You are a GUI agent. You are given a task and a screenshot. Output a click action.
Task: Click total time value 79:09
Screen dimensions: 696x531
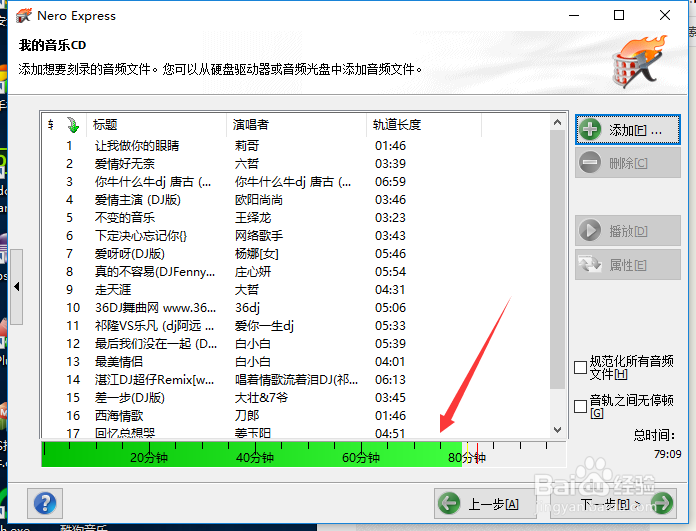[667, 454]
